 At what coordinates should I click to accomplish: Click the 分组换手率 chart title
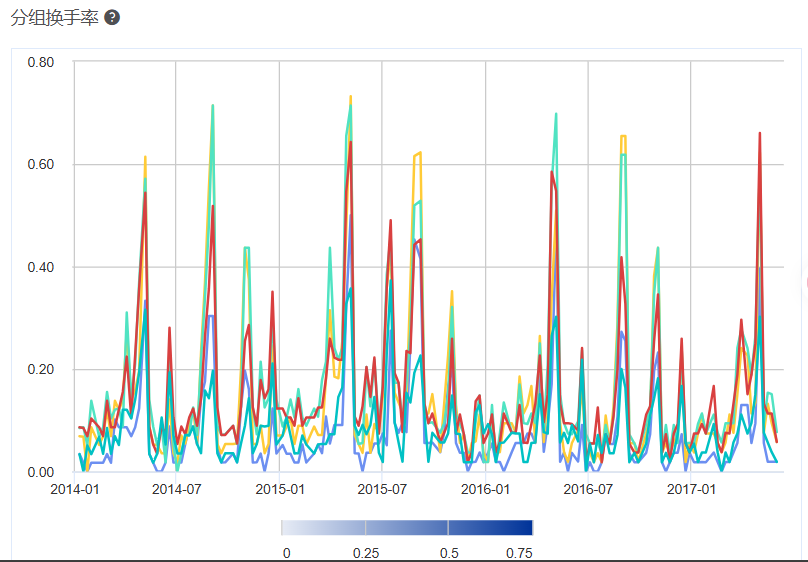coord(55,18)
